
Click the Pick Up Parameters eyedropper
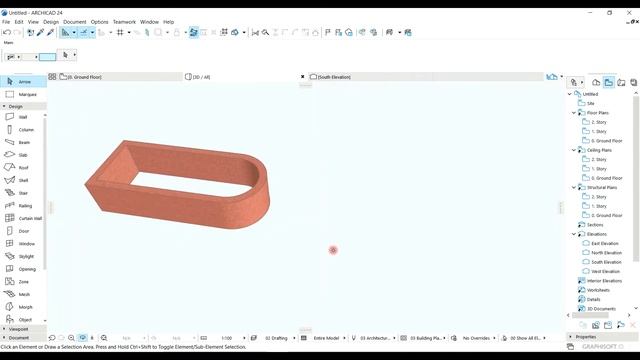[x=40, y=32]
